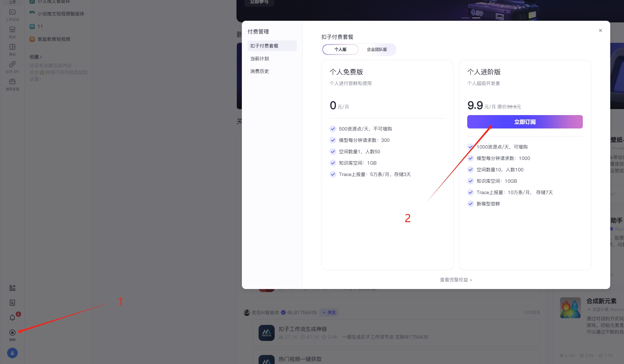This screenshot has width=624, height=364.
Task: Click the notification bell icon
Action: (x=12, y=317)
